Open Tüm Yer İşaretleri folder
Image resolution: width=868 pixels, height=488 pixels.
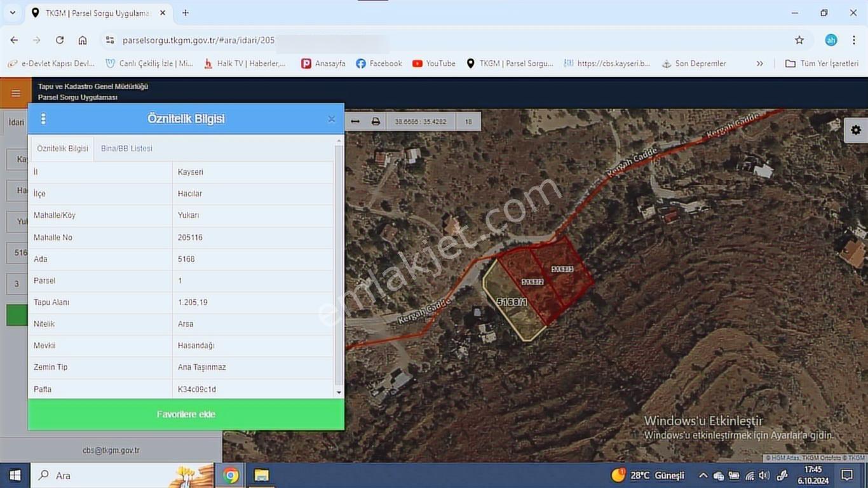click(x=822, y=64)
